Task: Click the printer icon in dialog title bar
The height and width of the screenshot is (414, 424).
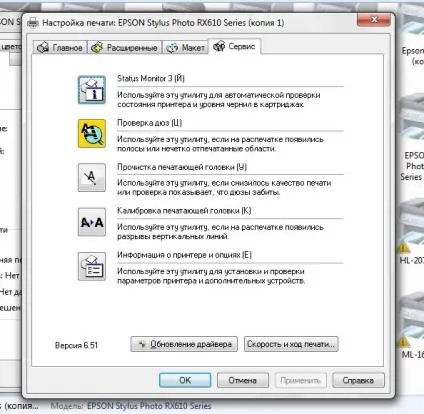Action: pyautogui.click(x=33, y=23)
